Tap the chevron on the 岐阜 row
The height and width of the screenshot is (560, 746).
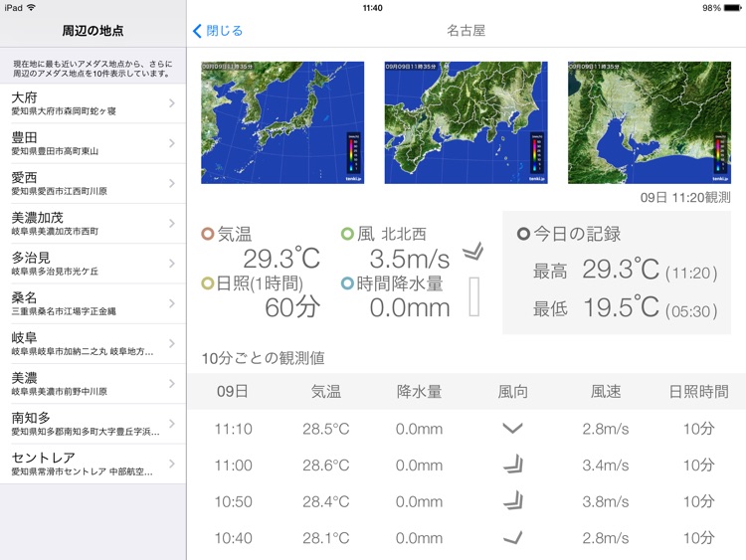pos(172,343)
